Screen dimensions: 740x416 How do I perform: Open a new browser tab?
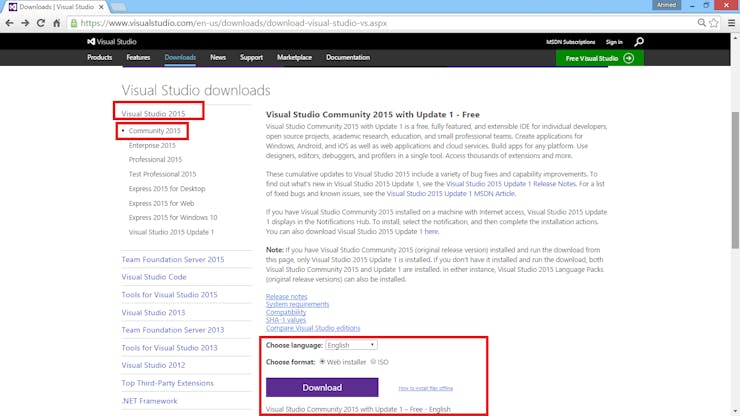pos(118,7)
